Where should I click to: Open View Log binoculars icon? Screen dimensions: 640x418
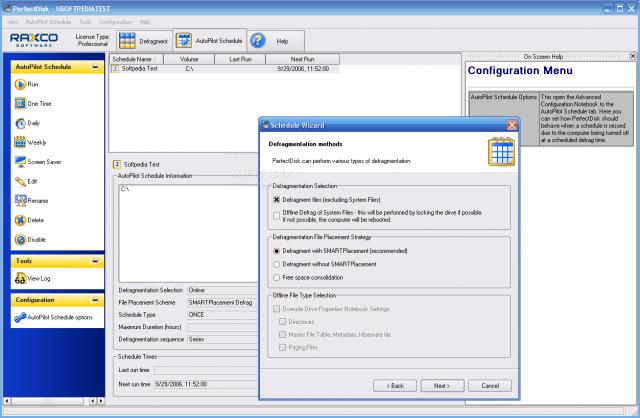20,278
